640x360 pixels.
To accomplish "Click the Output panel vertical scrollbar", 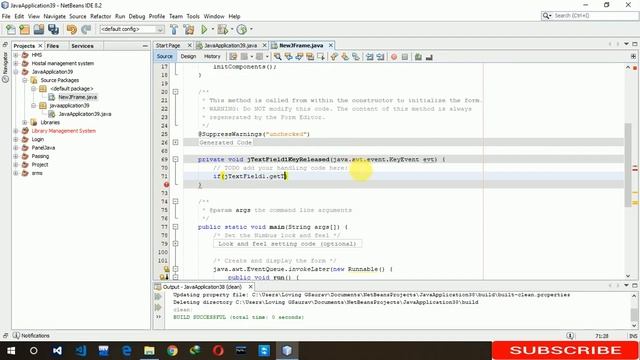I will pyautogui.click(x=634, y=314).
